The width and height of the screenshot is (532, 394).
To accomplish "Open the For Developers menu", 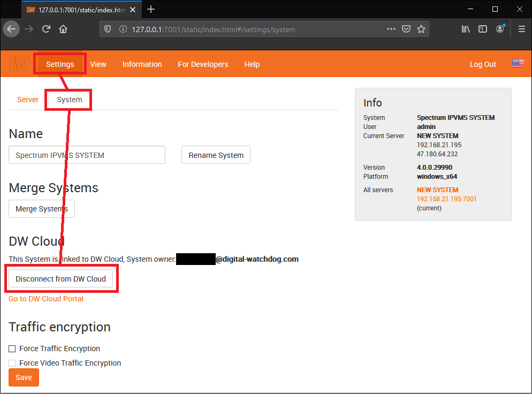I will (203, 64).
